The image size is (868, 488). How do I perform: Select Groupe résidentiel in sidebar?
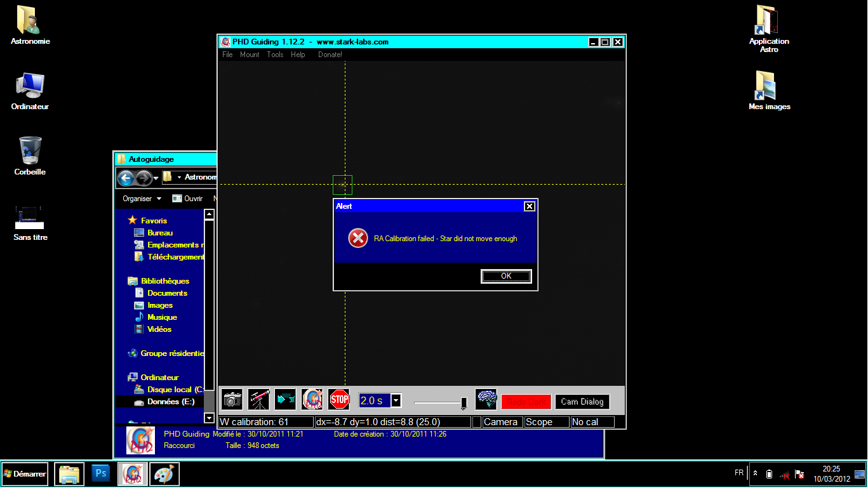point(166,353)
